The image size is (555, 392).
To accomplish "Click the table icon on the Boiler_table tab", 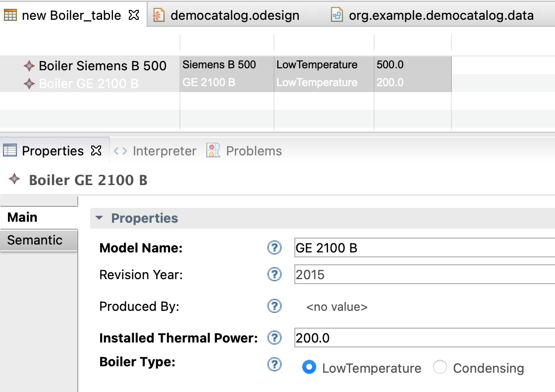I will [x=10, y=15].
